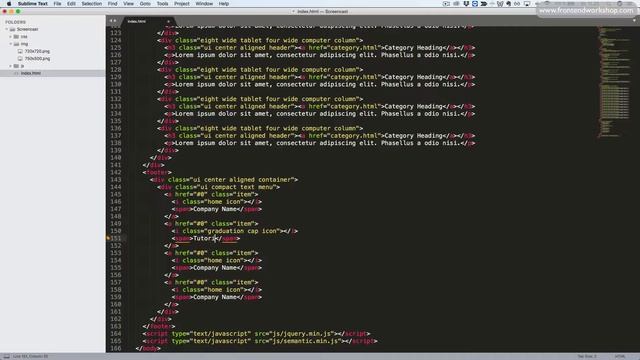Open the tab list dropdown at top right
Image resolution: width=640 pixels, height=360 pixels.
[x=634, y=21]
